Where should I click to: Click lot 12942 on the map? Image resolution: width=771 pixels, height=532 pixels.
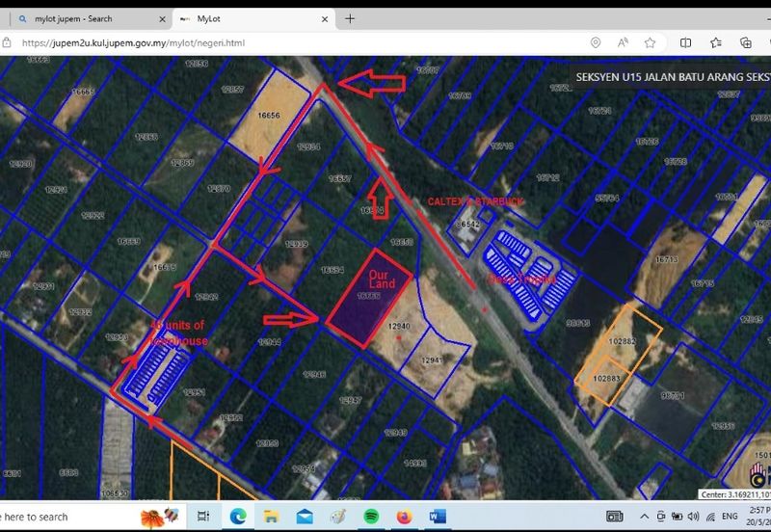point(206,297)
